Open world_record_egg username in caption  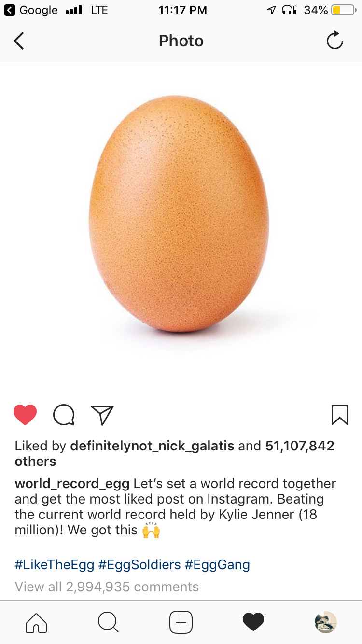[x=72, y=484]
